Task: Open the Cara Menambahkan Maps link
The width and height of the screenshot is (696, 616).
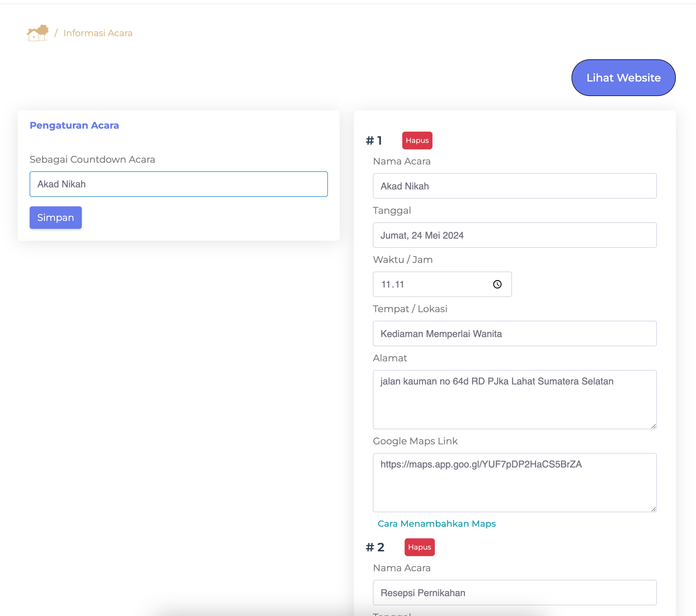Action: coord(437,524)
